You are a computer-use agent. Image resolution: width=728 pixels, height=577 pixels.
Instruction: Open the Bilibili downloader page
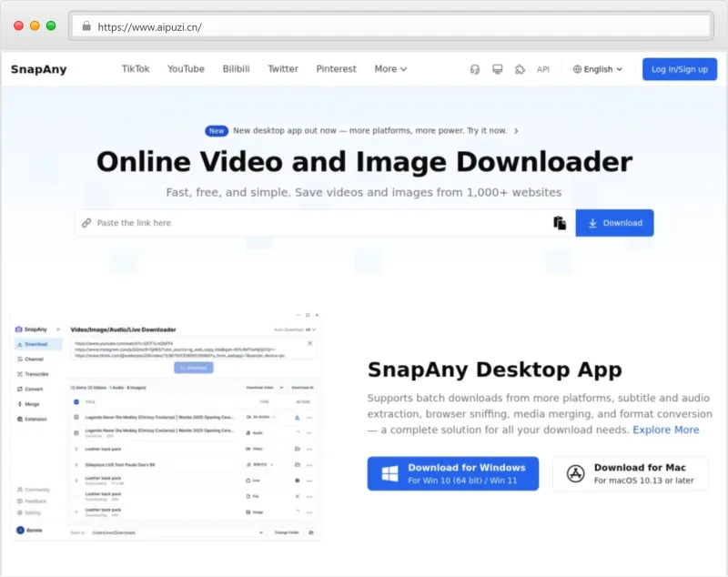[236, 68]
